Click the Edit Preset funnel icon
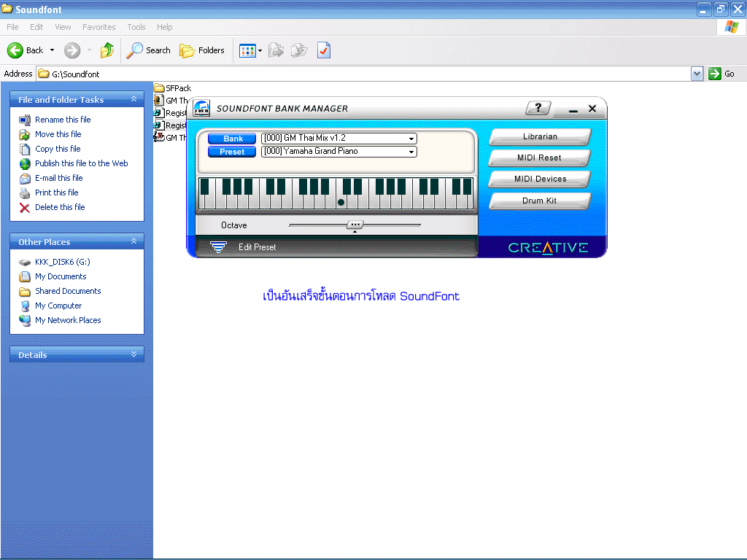 (218, 246)
